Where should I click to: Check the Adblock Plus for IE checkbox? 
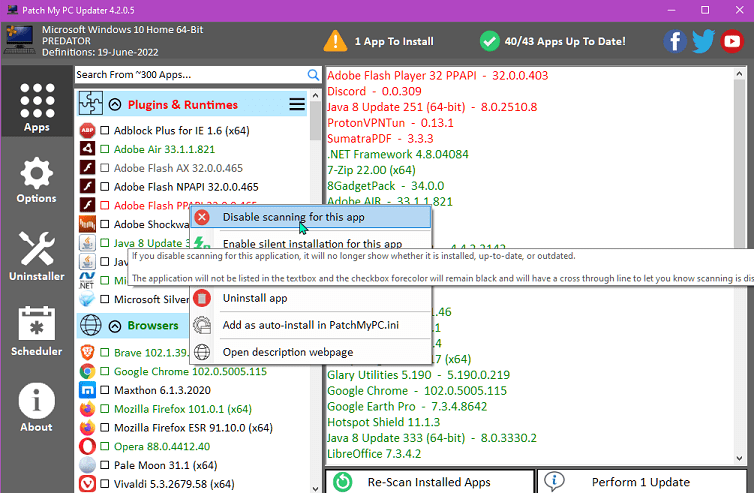click(104, 130)
